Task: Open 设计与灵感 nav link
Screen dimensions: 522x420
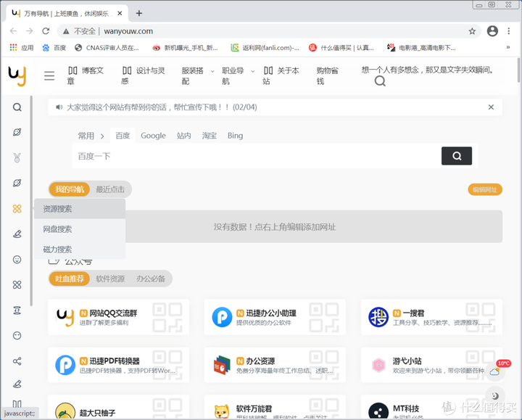Action: tap(143, 75)
